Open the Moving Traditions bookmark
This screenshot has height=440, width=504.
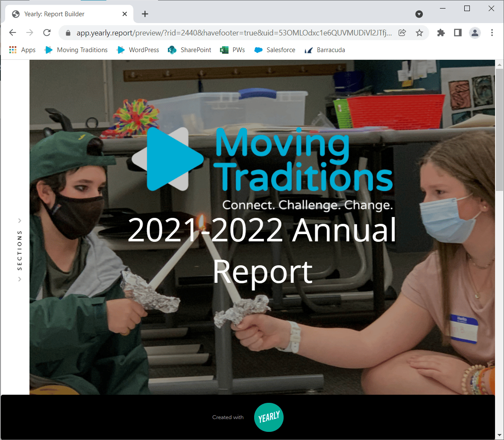click(76, 50)
